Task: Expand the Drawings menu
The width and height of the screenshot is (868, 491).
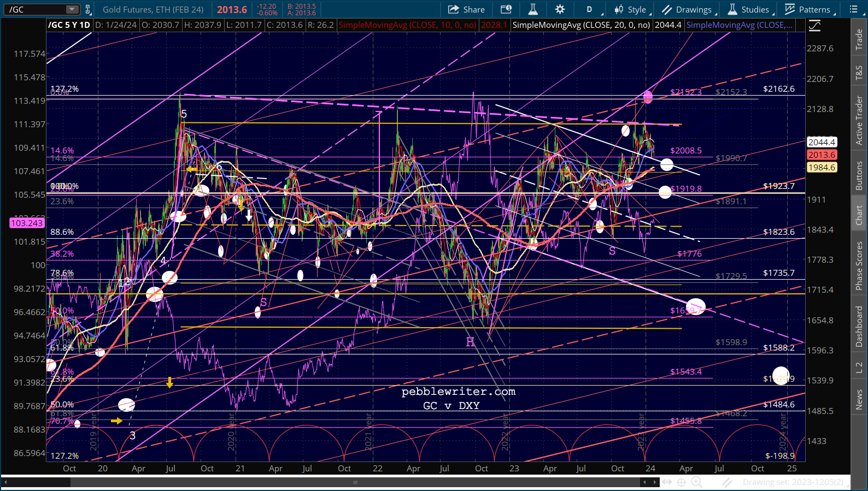Action: [x=689, y=9]
